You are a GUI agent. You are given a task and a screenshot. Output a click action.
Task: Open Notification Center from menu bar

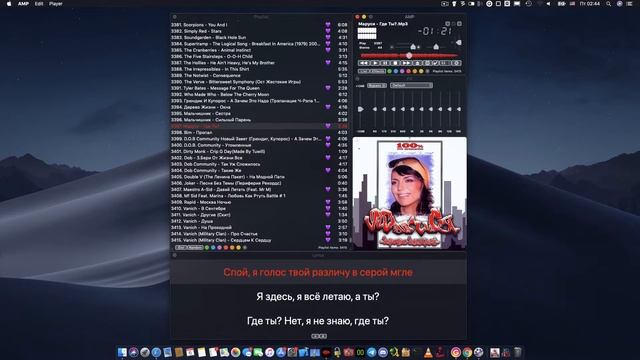(630, 4)
